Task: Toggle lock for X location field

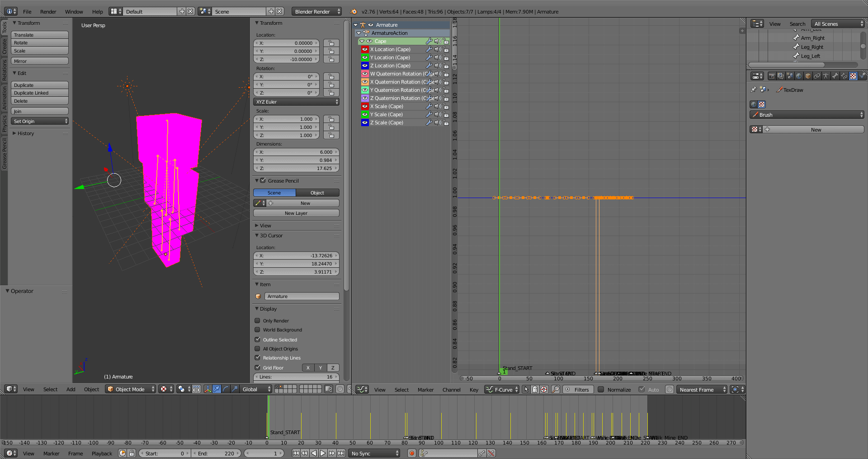Action: click(x=331, y=43)
